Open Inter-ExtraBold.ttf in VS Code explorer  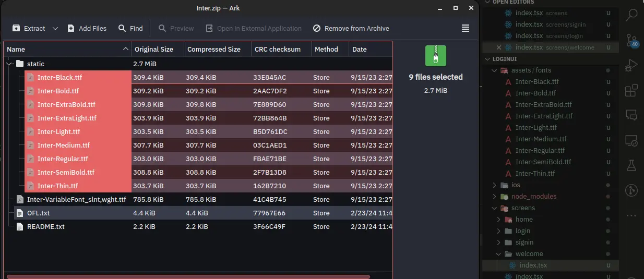(x=543, y=105)
